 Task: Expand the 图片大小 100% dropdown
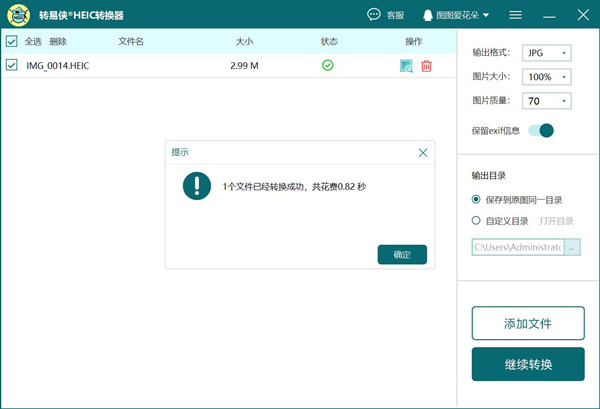pos(548,77)
